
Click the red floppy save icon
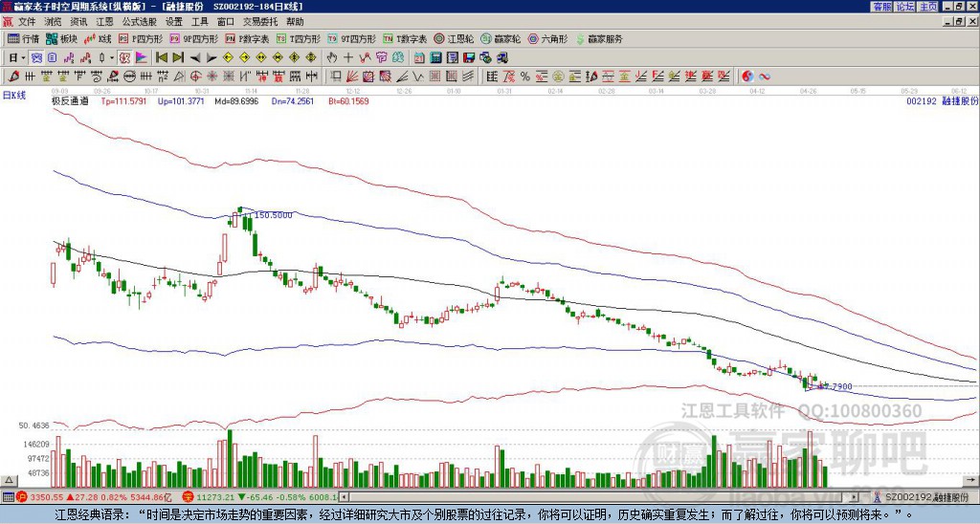coord(469,58)
